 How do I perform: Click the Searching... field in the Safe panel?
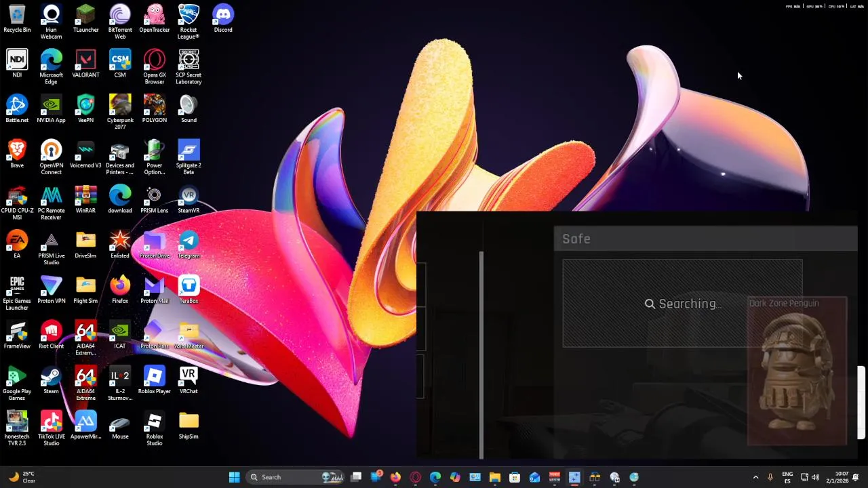pos(682,304)
